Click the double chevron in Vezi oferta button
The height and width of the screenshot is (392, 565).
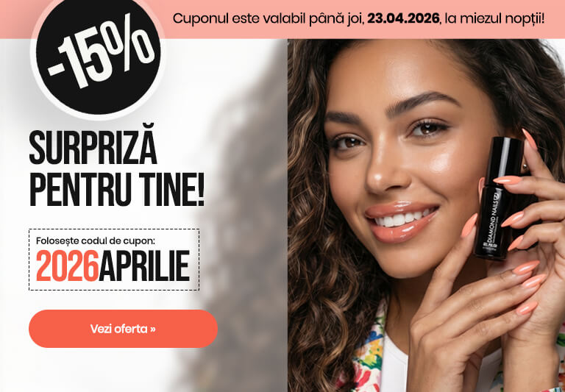(x=153, y=329)
